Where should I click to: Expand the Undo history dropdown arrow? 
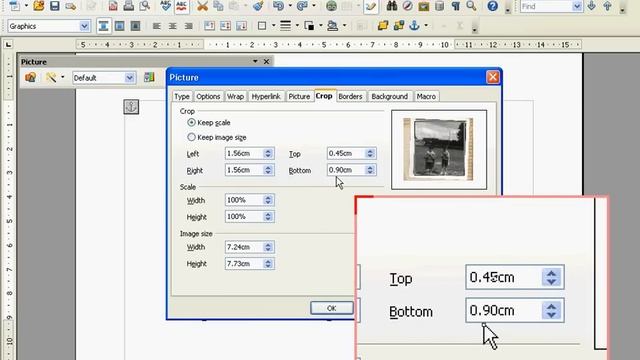click(x=290, y=6)
